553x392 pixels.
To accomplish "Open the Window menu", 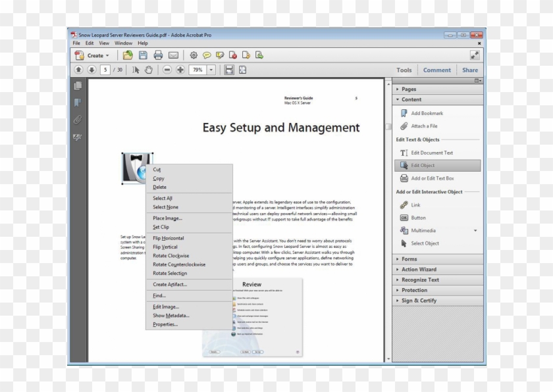I will [123, 43].
